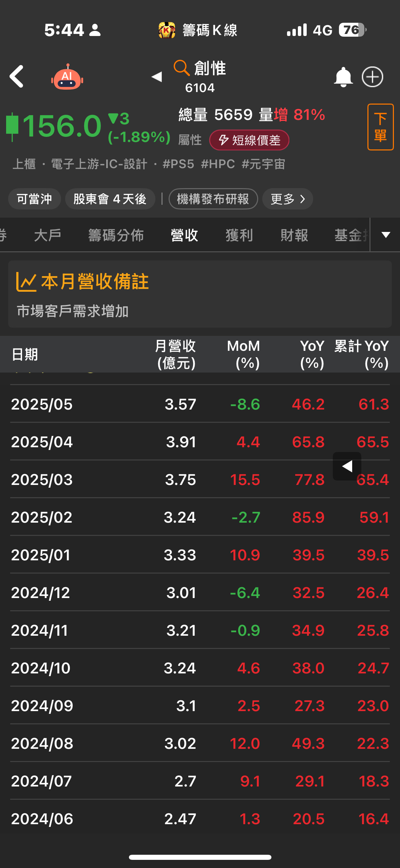Expand 更多 tags chevron
Screen dimensions: 400x868
coord(287,199)
